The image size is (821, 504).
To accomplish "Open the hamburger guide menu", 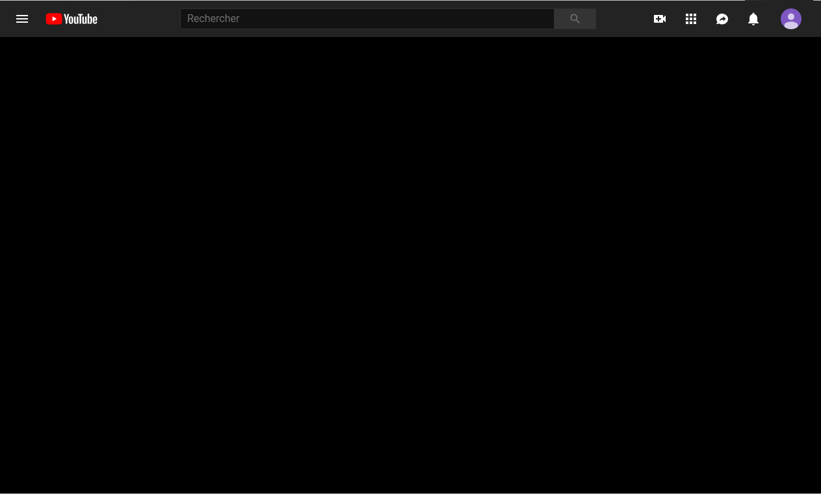I will (x=22, y=19).
